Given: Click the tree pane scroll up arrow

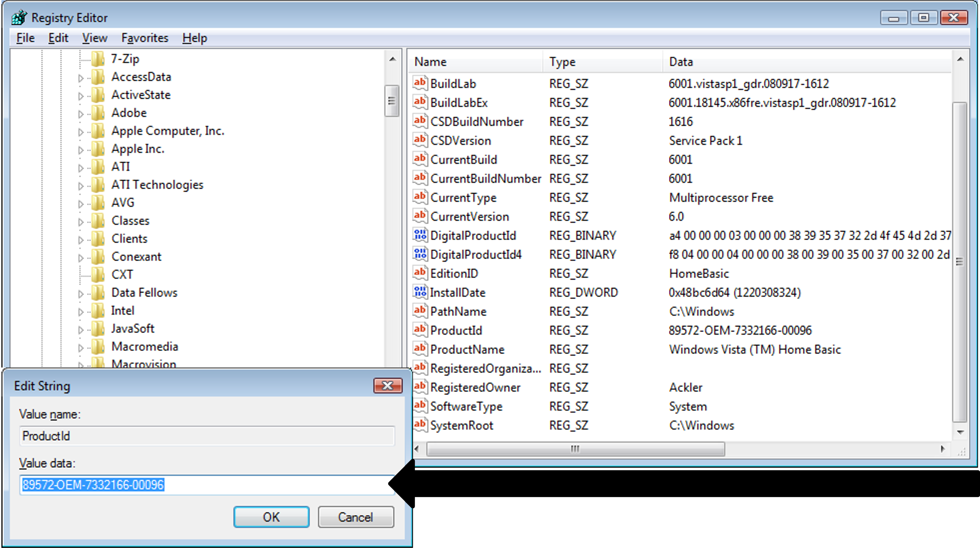Looking at the screenshot, I should click(x=392, y=59).
